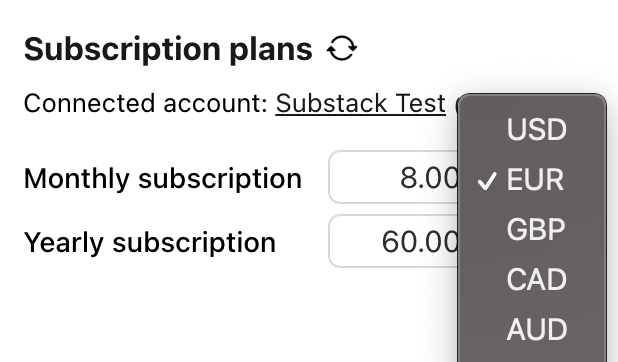Screen dimensions: 618x362
Task: Choose AUD from the dropdown menu
Action: (x=532, y=330)
